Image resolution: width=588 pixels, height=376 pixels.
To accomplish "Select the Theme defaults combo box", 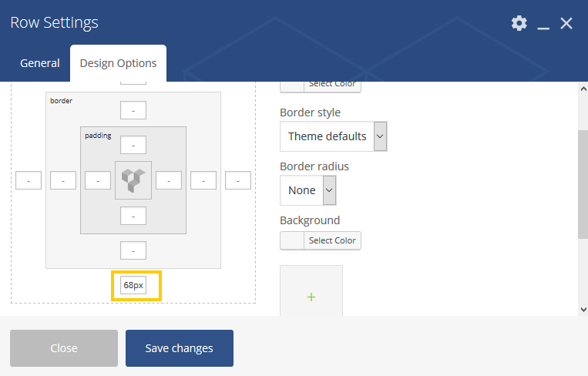I will click(334, 136).
